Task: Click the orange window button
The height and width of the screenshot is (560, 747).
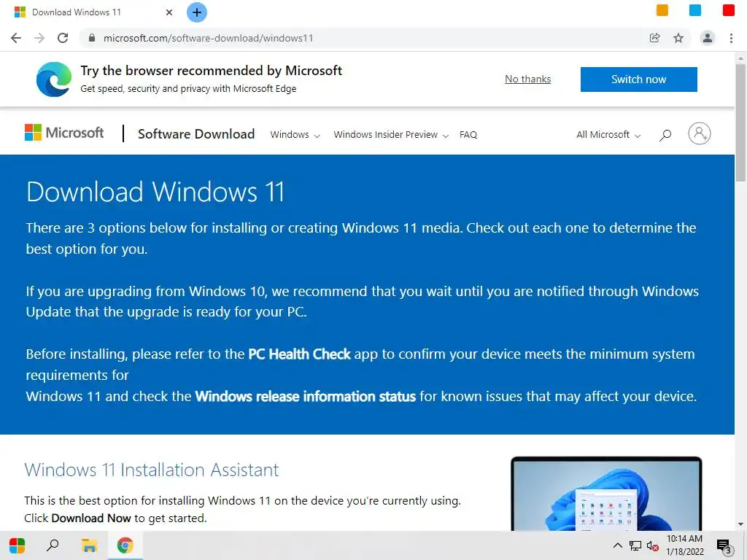Action: [x=662, y=10]
